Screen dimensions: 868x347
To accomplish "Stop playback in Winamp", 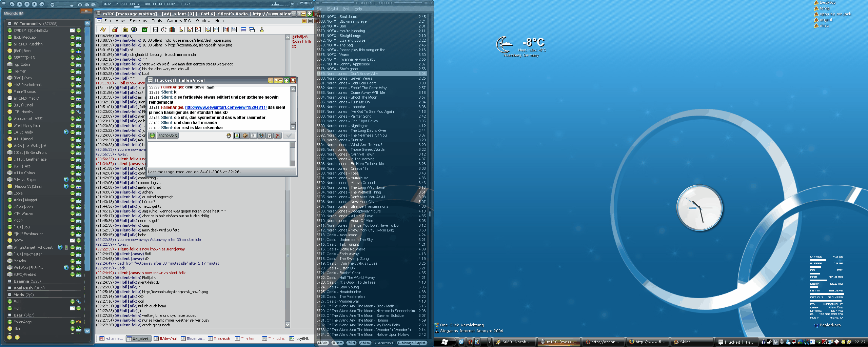I will pos(34,4).
